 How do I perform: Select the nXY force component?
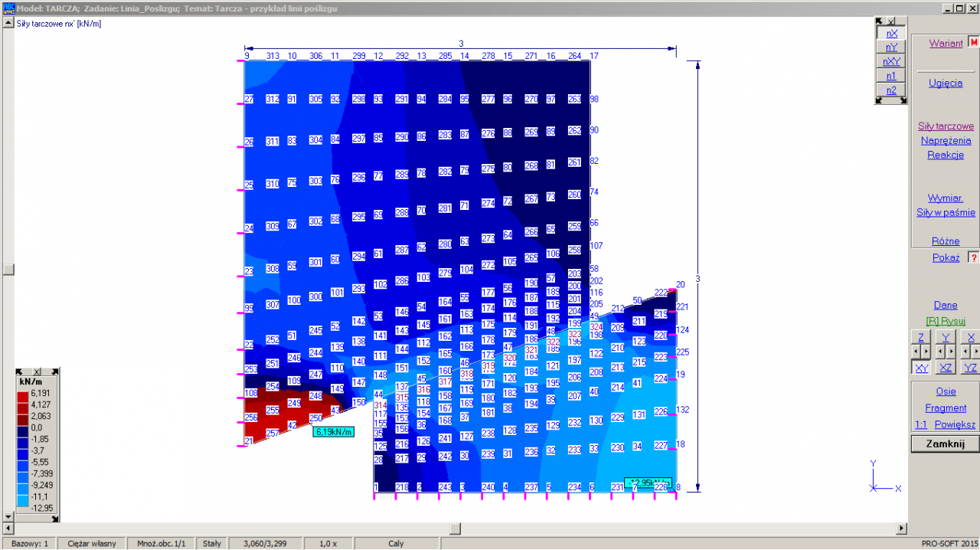coord(891,61)
